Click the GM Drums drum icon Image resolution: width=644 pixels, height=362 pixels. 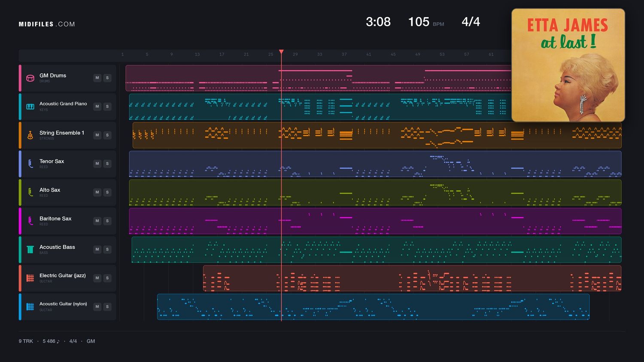(30, 78)
